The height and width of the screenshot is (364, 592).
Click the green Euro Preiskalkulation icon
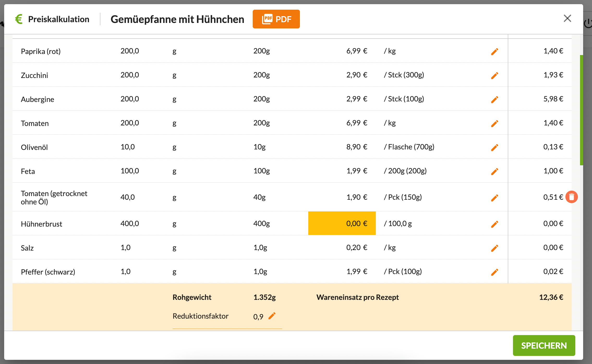tap(19, 19)
